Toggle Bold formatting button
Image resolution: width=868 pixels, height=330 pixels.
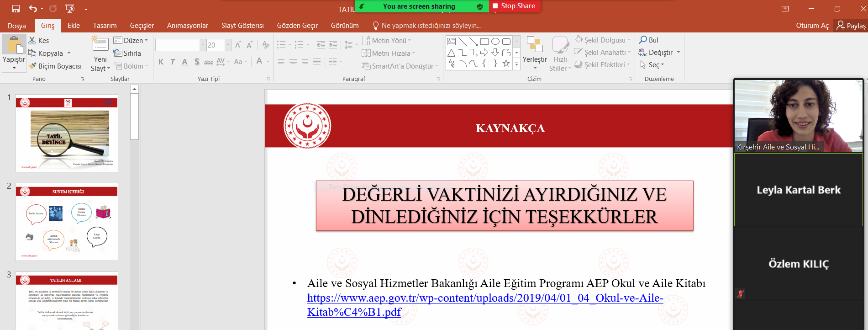(161, 62)
